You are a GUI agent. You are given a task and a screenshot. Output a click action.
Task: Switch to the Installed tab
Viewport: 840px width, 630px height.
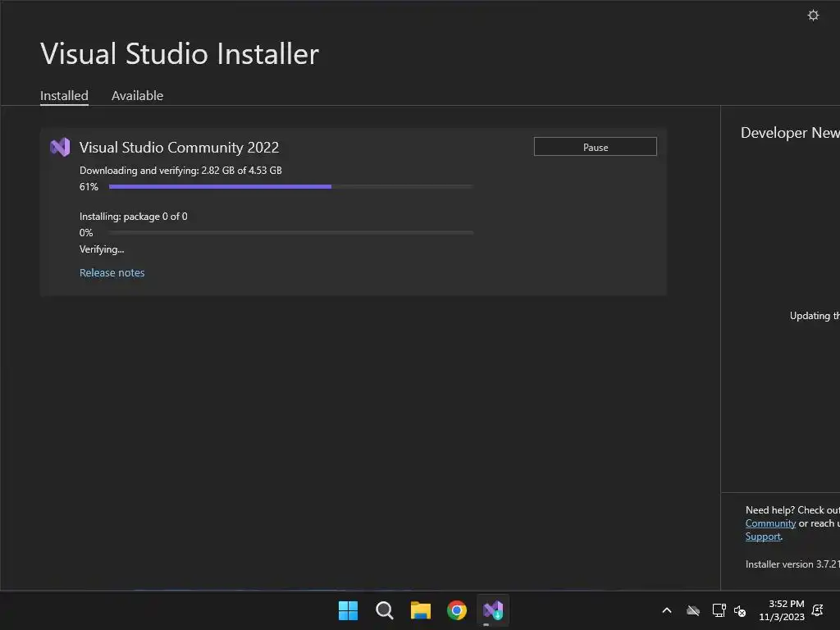(64, 96)
